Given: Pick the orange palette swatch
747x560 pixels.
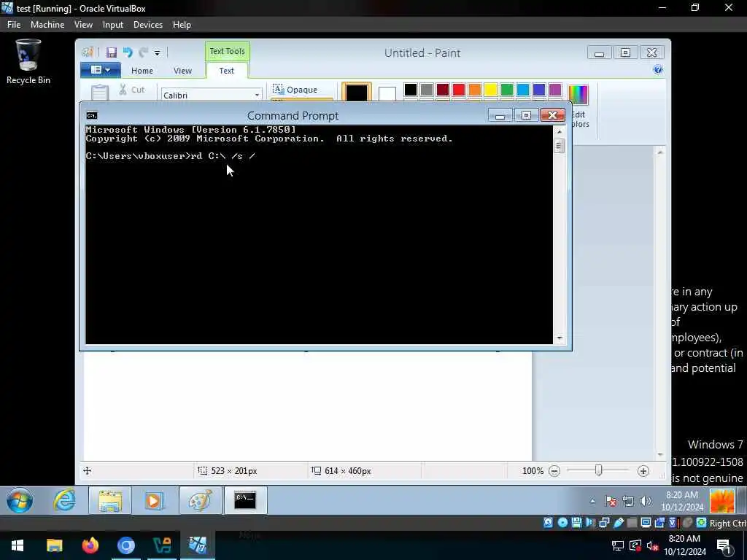Looking at the screenshot, I should point(474,90).
